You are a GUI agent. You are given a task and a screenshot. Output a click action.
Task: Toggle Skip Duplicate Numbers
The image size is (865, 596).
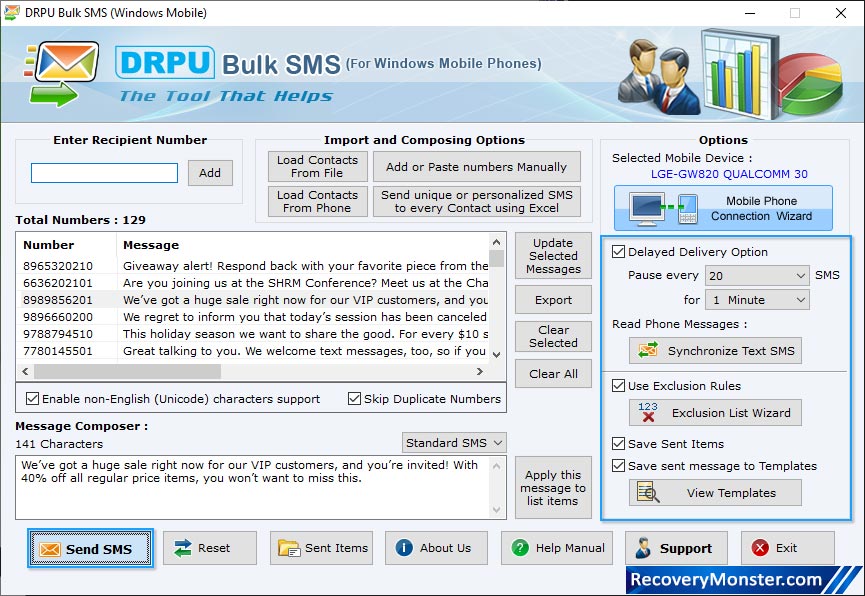[x=354, y=398]
